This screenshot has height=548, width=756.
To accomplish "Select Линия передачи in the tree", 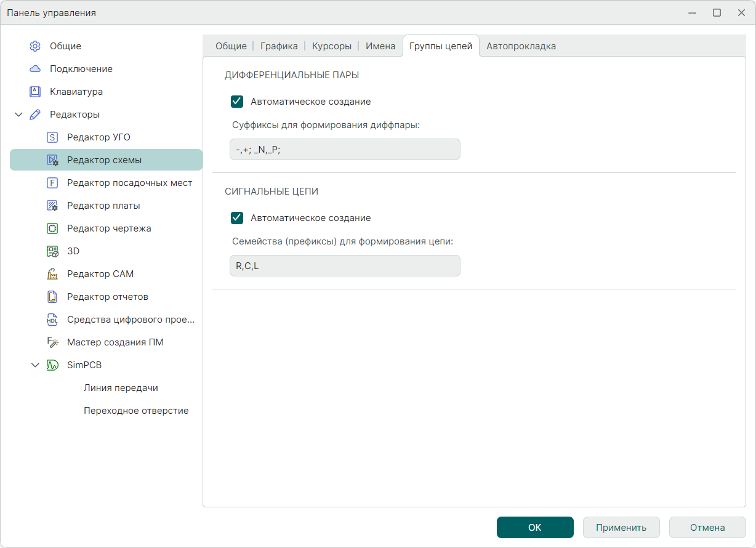I will pyautogui.click(x=121, y=388).
